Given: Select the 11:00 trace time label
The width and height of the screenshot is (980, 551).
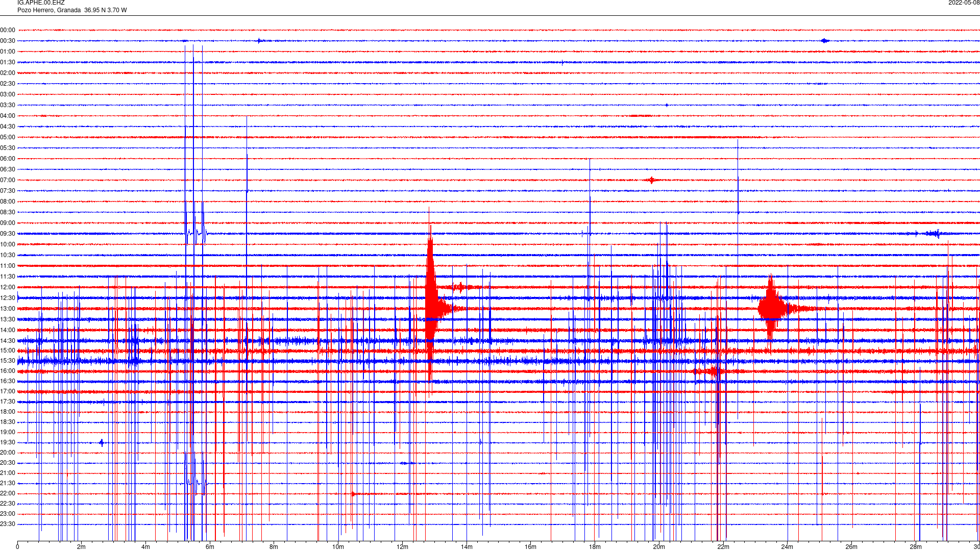Looking at the screenshot, I should click(8, 266).
